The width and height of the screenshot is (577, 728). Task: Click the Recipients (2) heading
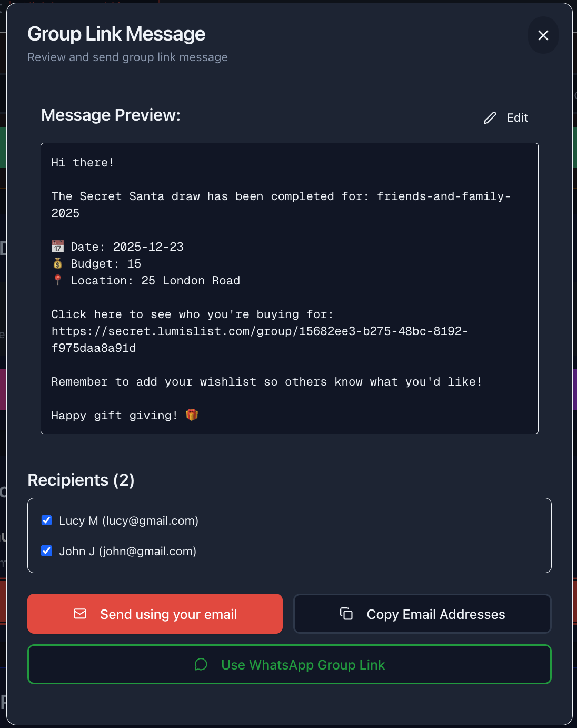[x=81, y=480]
